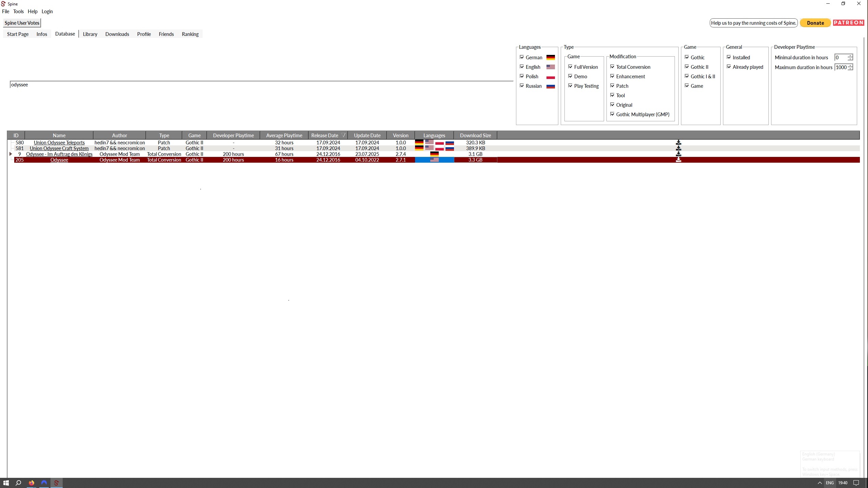Image resolution: width=868 pixels, height=488 pixels.
Task: Sort table by Release Date column
Action: 328,135
